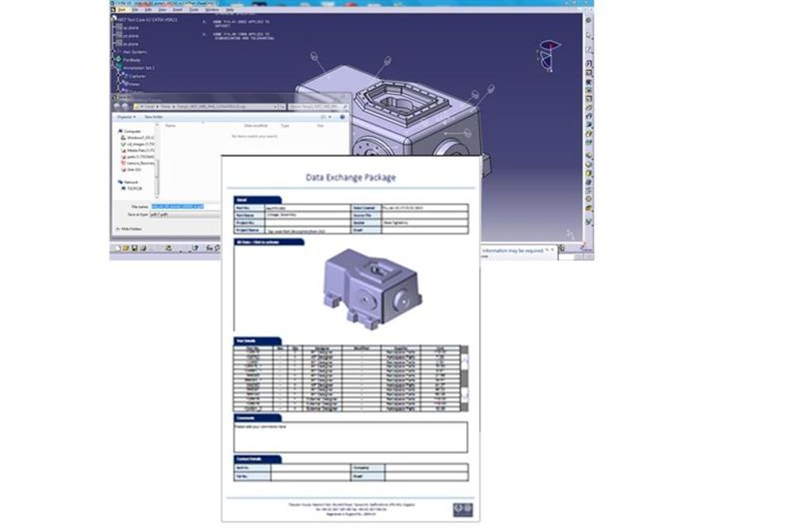Click the Print icon in bottom toolbar
Image resolution: width=798 pixels, height=532 pixels.
coord(143,248)
